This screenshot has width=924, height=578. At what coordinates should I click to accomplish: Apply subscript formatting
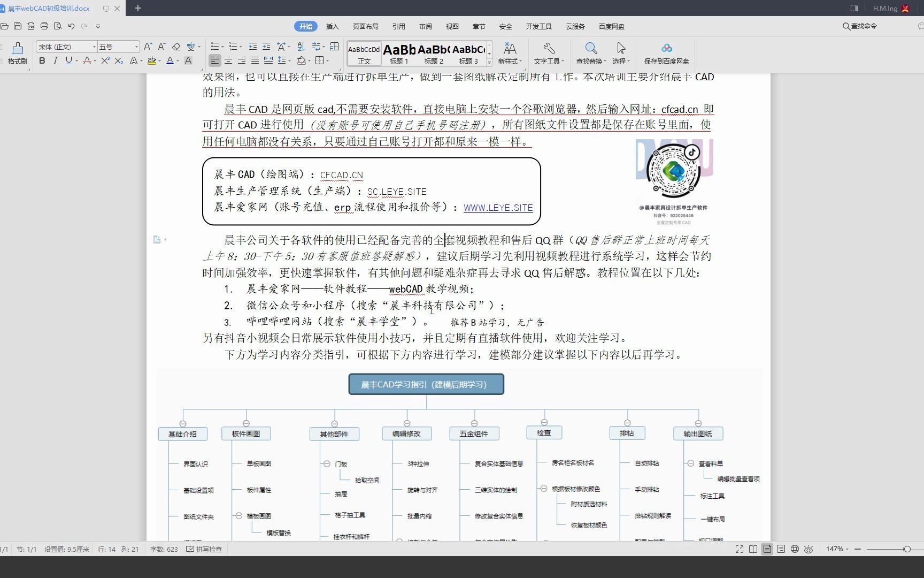point(118,61)
